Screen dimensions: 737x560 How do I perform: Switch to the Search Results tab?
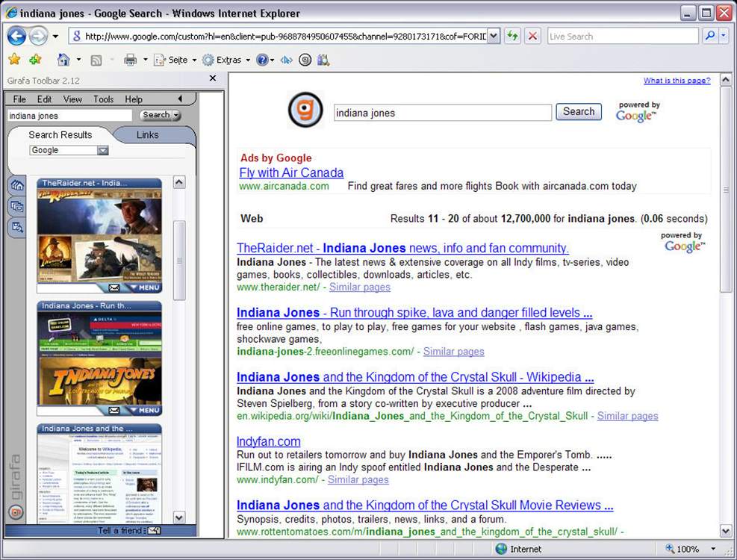[x=60, y=135]
